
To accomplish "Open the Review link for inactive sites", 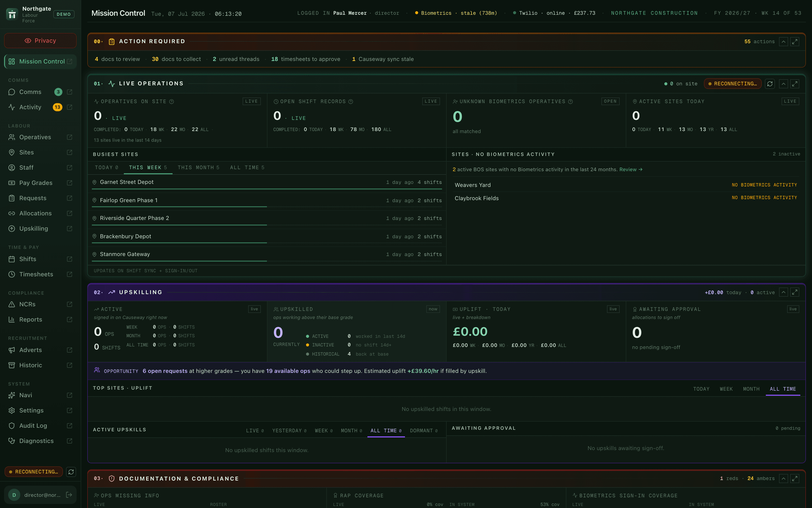I will (631, 169).
